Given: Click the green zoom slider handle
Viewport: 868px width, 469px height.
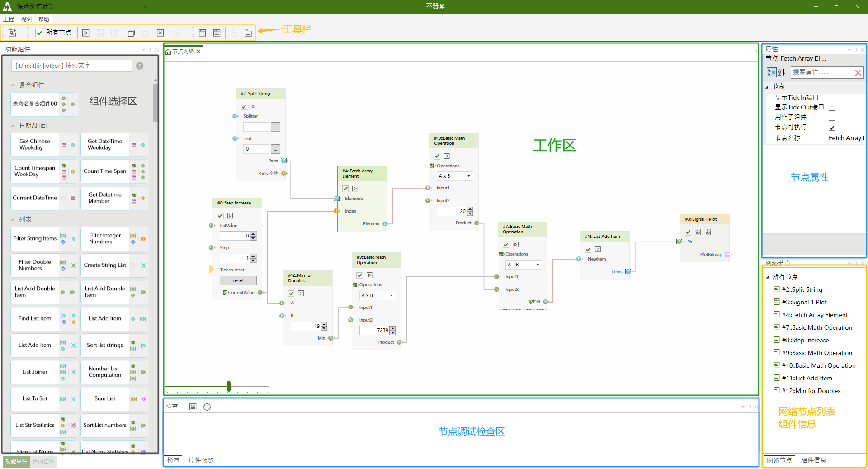Looking at the screenshot, I should point(229,386).
